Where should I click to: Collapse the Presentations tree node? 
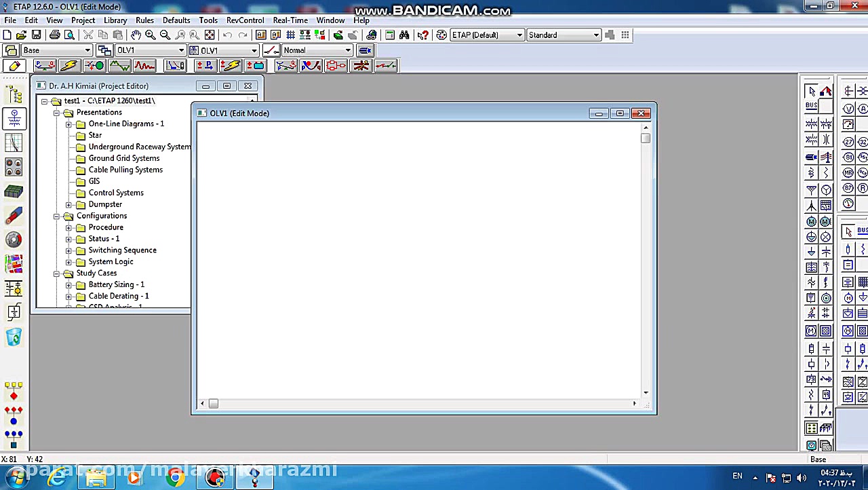(x=56, y=113)
